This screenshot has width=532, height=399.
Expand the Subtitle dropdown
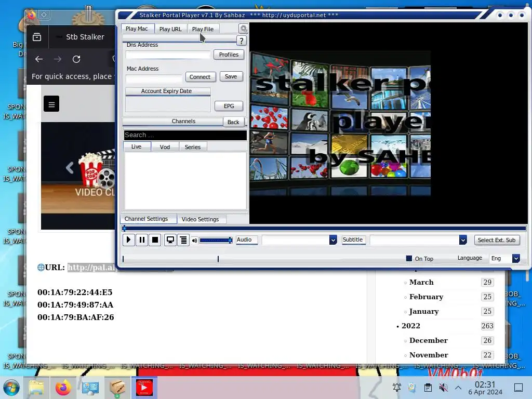(463, 240)
